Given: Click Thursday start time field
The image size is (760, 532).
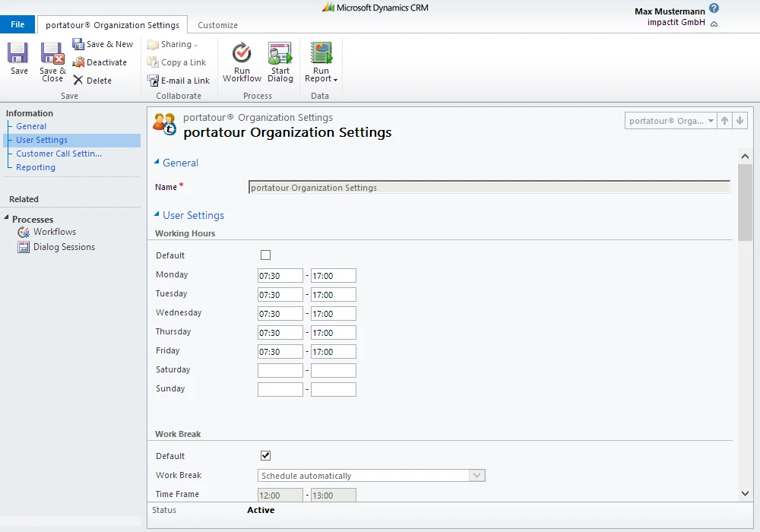Looking at the screenshot, I should (x=280, y=332).
